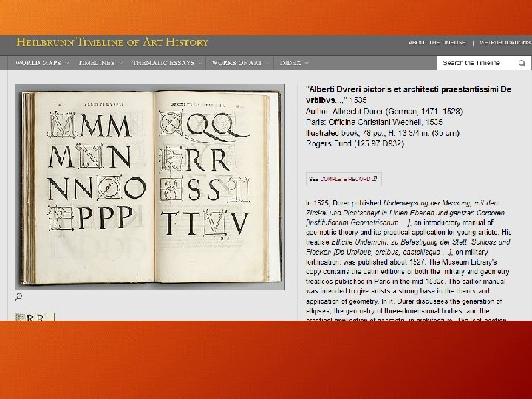Viewport: 532px width, 399px height.
Task: Click the zoom magnifier below the book image
Action: (x=18, y=296)
